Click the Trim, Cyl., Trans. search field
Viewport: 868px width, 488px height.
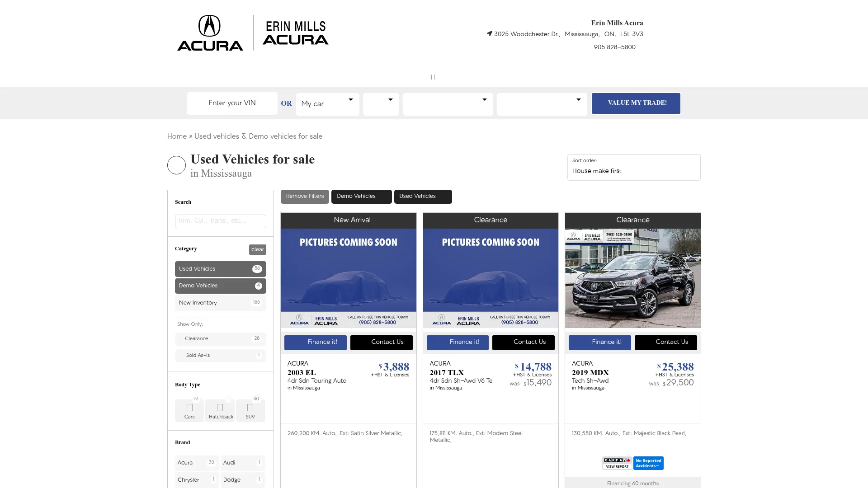(221, 221)
